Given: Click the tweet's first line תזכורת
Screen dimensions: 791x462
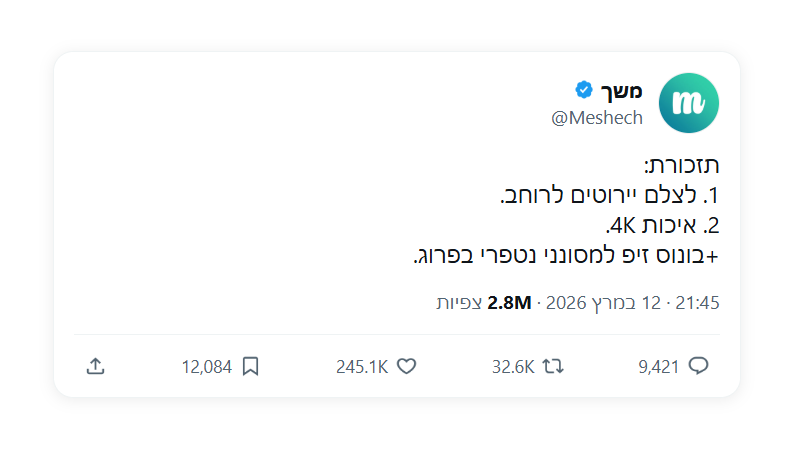Looking at the screenshot, I should (x=682, y=165).
